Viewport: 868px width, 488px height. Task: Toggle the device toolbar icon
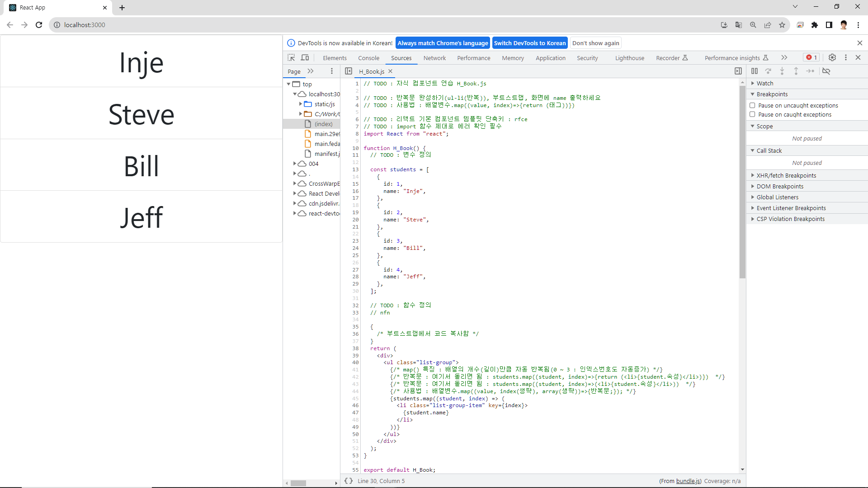(305, 58)
